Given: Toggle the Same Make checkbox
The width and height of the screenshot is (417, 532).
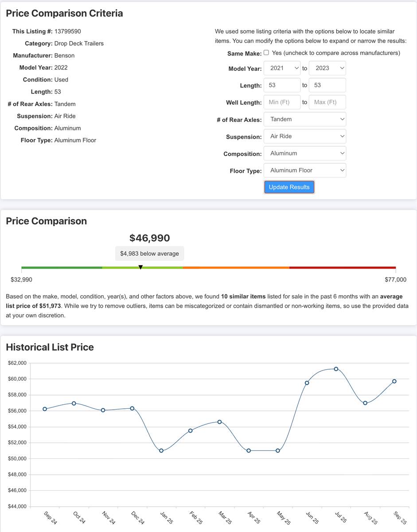Looking at the screenshot, I should tap(266, 53).
